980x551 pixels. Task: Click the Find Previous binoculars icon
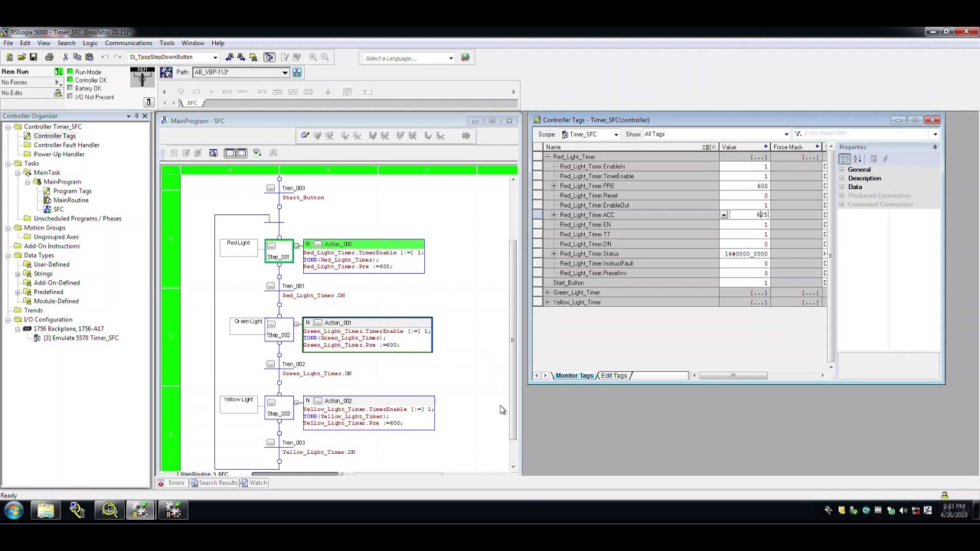click(x=229, y=57)
